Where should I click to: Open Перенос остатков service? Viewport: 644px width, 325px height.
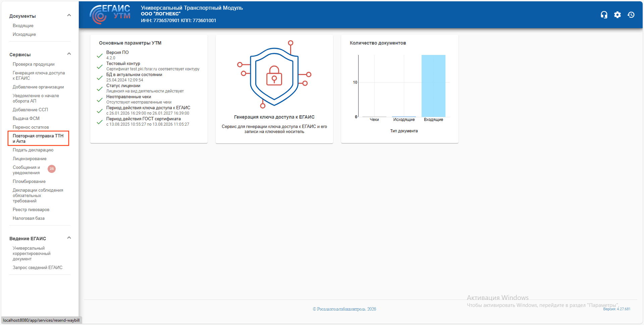tap(31, 127)
